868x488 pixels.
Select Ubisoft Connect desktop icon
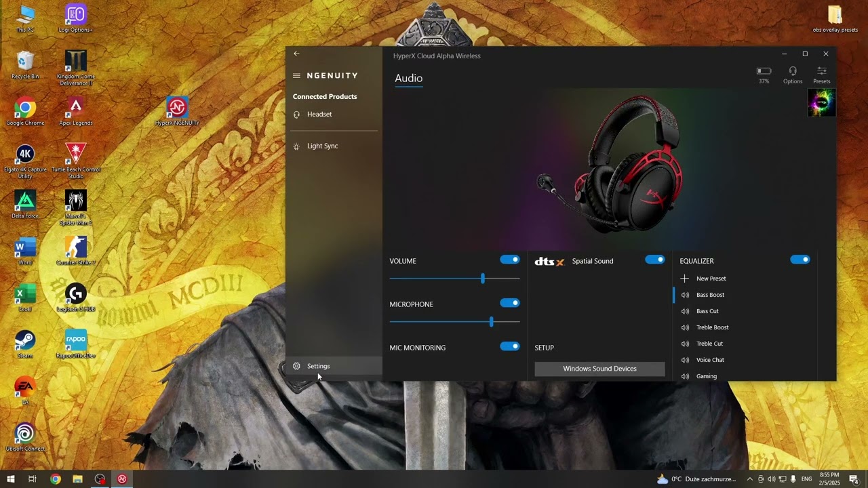(25, 438)
